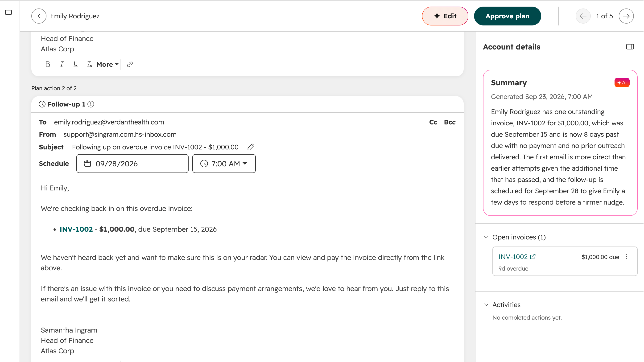Toggle the left sidebar panel icon
Viewport: 644px width, 362px height.
8,12
